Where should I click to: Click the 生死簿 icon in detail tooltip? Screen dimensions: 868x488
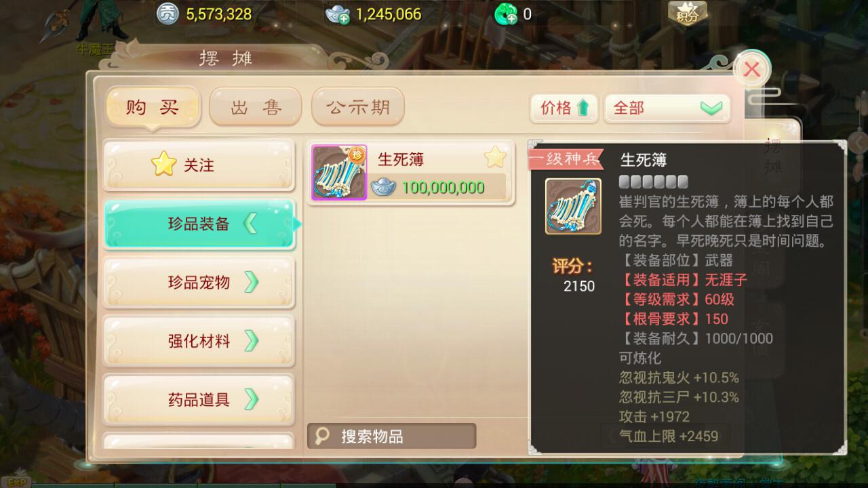pos(574,207)
